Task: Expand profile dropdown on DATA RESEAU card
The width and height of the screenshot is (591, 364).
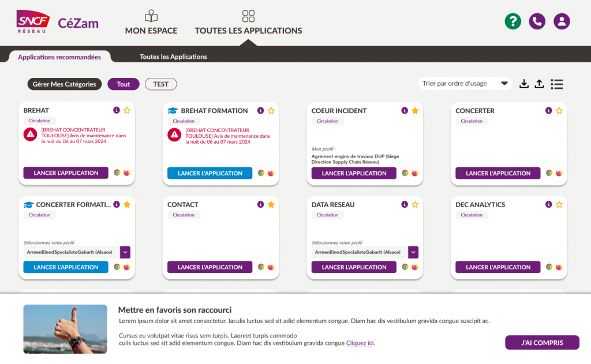Action: [x=413, y=252]
